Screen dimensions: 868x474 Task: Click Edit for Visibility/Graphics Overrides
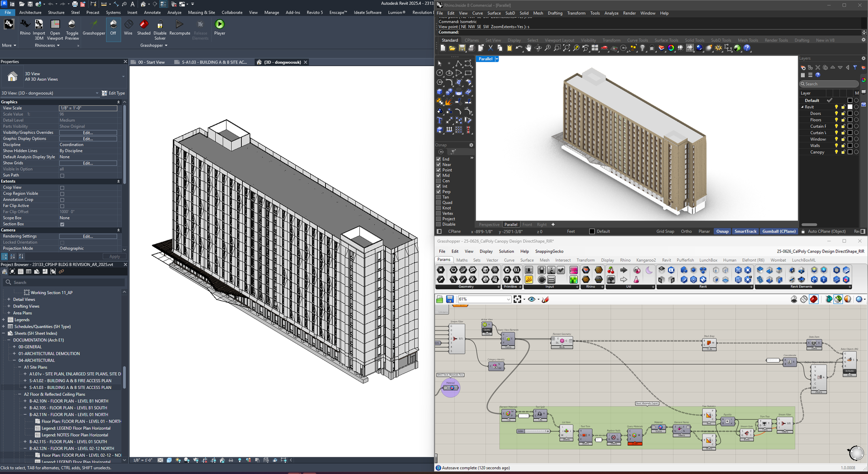(x=88, y=133)
